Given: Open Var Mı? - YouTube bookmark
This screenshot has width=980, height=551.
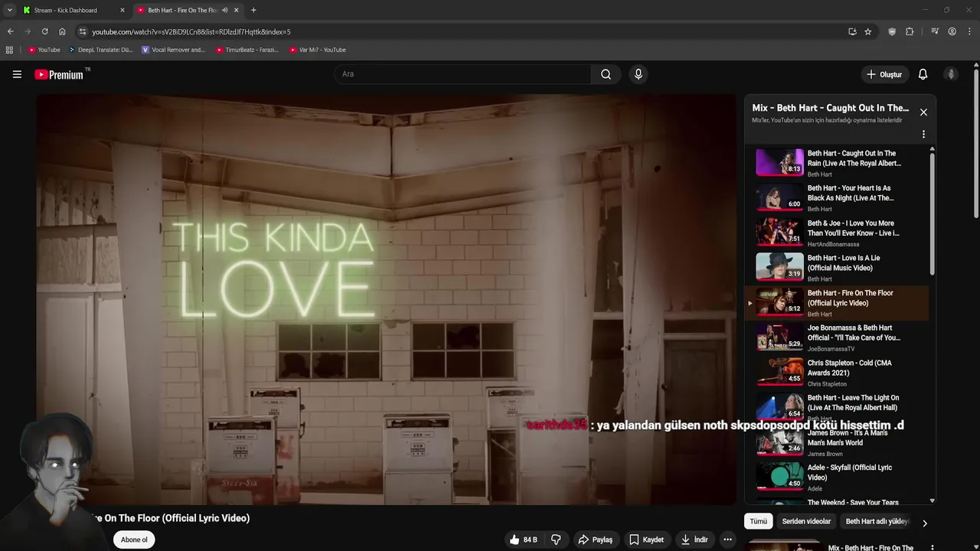Looking at the screenshot, I should 318,50.
